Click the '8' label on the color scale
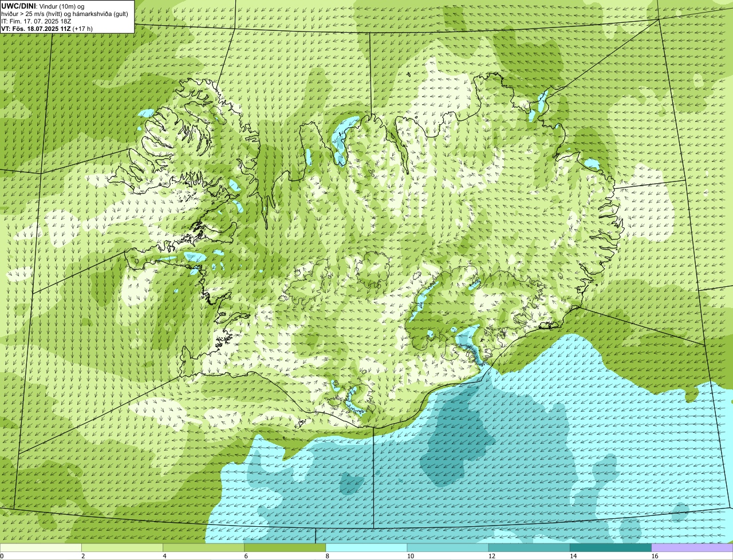This screenshot has height=560, width=733. point(328,556)
